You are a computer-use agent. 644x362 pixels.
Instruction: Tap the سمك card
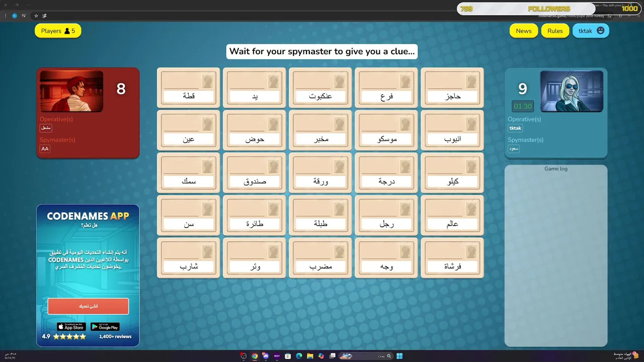(x=188, y=173)
